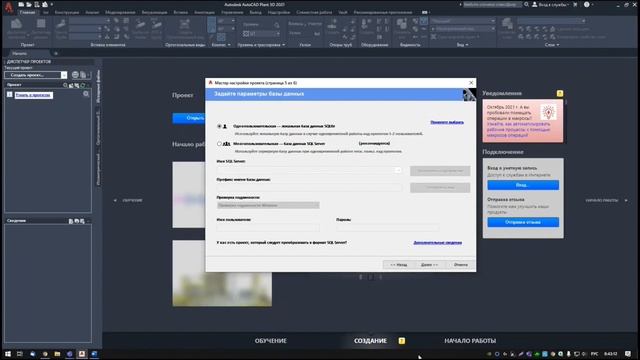
Task: Open the current project 'Создать проект...' dropdown
Action: click(64, 75)
